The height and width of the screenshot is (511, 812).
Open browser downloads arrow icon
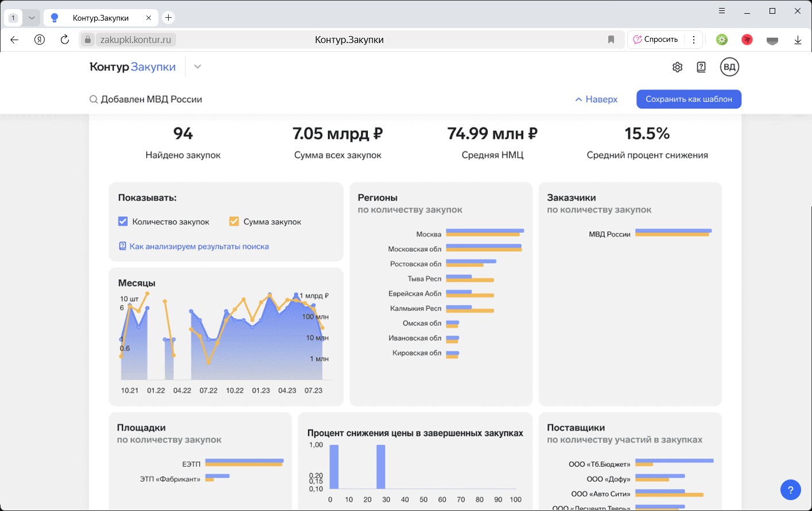pyautogui.click(x=798, y=40)
